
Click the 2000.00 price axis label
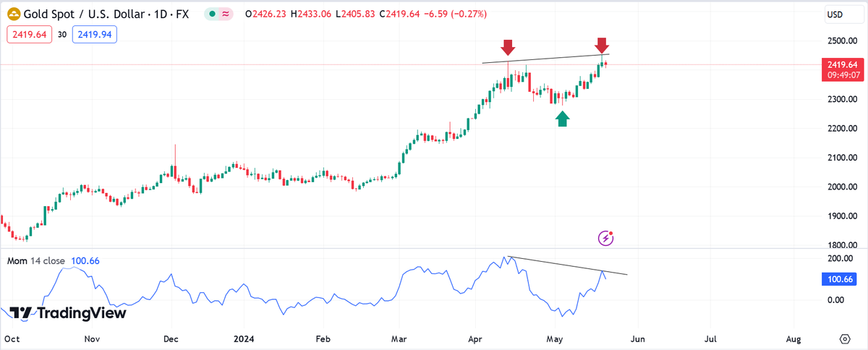tap(843, 187)
